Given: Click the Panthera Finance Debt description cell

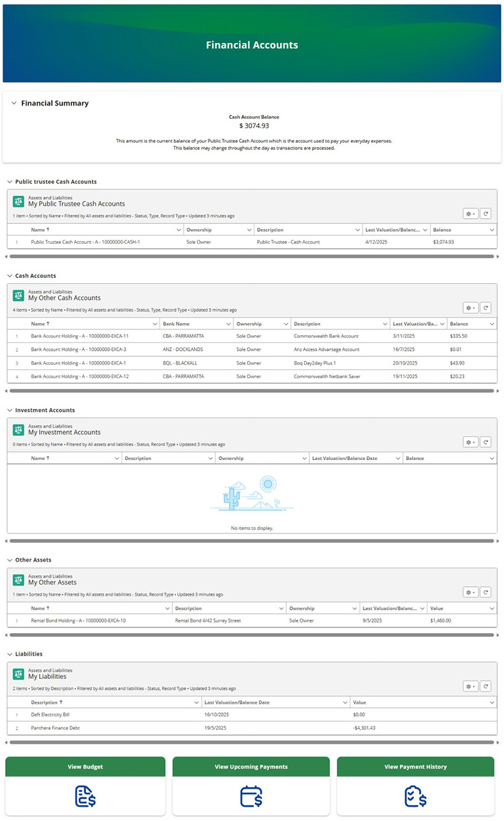Looking at the screenshot, I should pyautogui.click(x=55, y=728).
